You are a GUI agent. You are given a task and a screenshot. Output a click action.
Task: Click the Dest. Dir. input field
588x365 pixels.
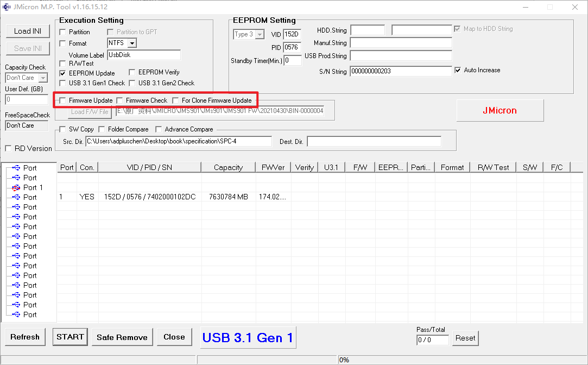374,141
